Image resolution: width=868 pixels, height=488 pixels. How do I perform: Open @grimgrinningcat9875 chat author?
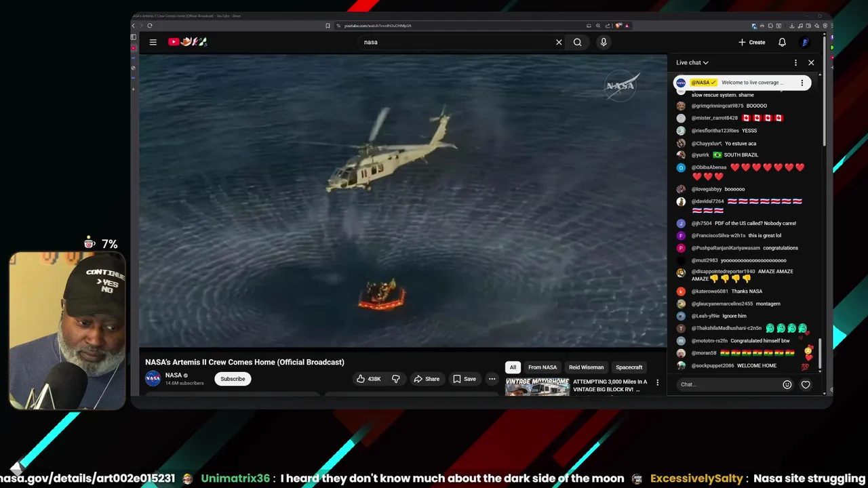point(717,106)
